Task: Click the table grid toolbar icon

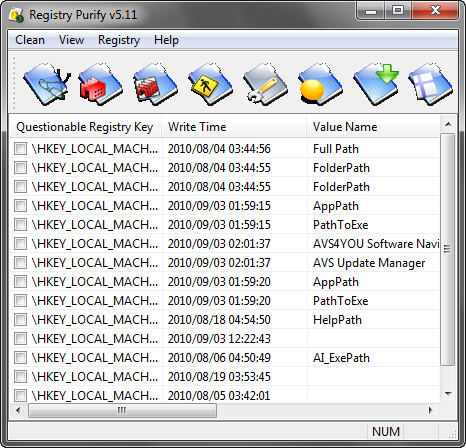Action: (430, 84)
